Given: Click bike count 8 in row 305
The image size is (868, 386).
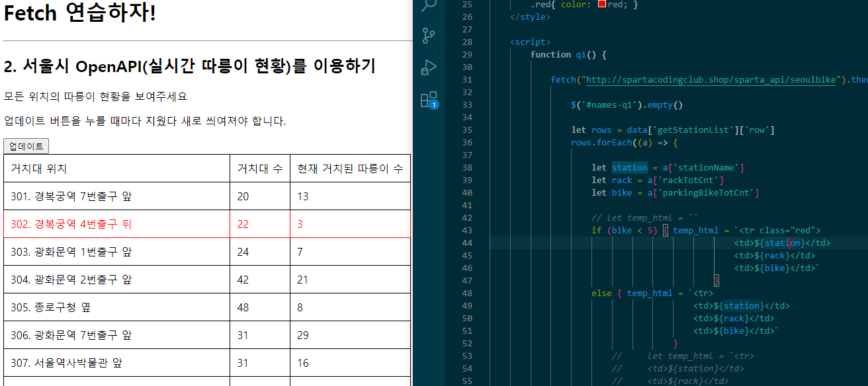Looking at the screenshot, I should click(350, 307).
